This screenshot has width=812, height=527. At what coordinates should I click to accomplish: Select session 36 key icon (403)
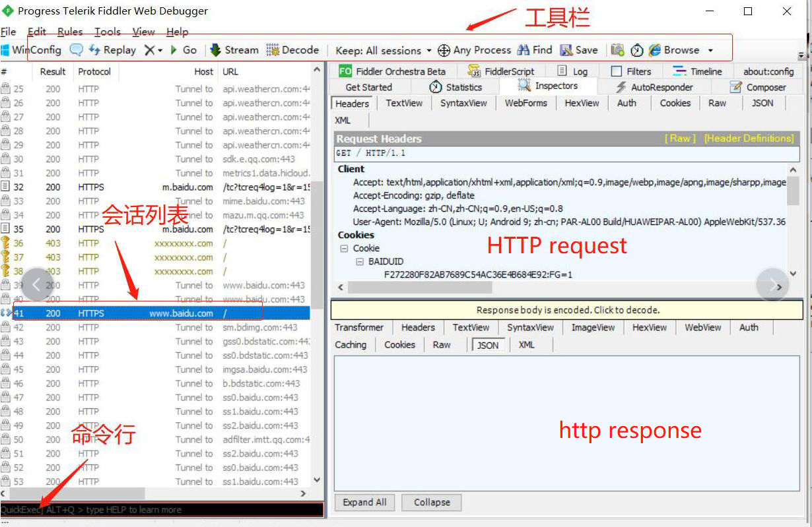pos(5,243)
